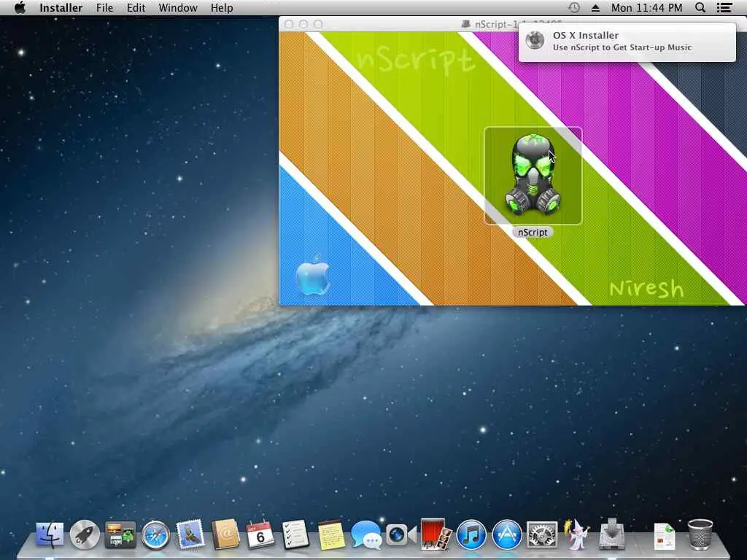Open Trash in the Dock

[x=700, y=534]
